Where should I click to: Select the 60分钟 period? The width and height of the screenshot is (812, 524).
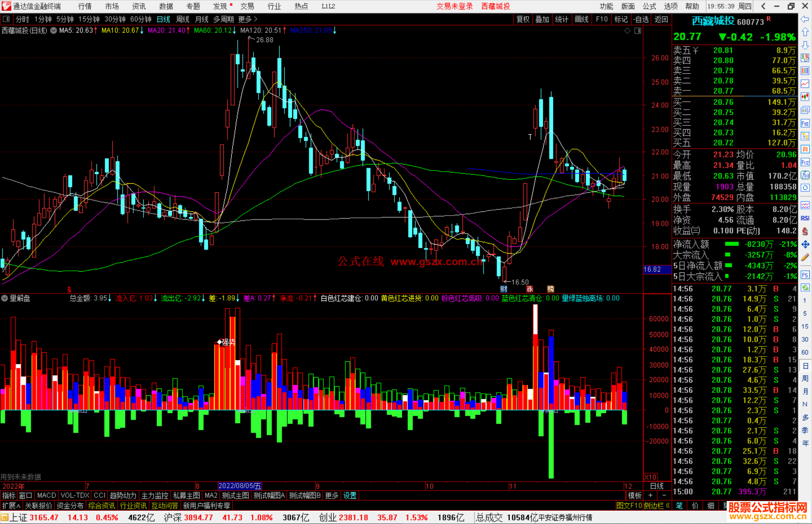coord(141,19)
